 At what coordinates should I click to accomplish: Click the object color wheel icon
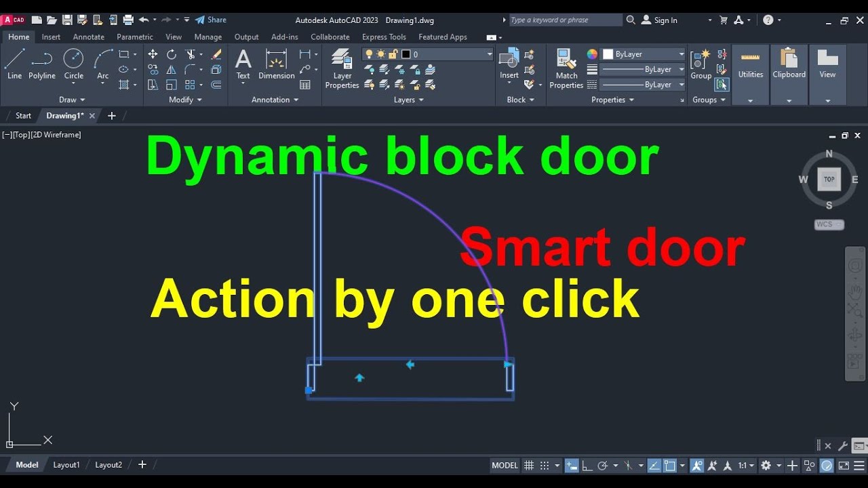pos(592,54)
